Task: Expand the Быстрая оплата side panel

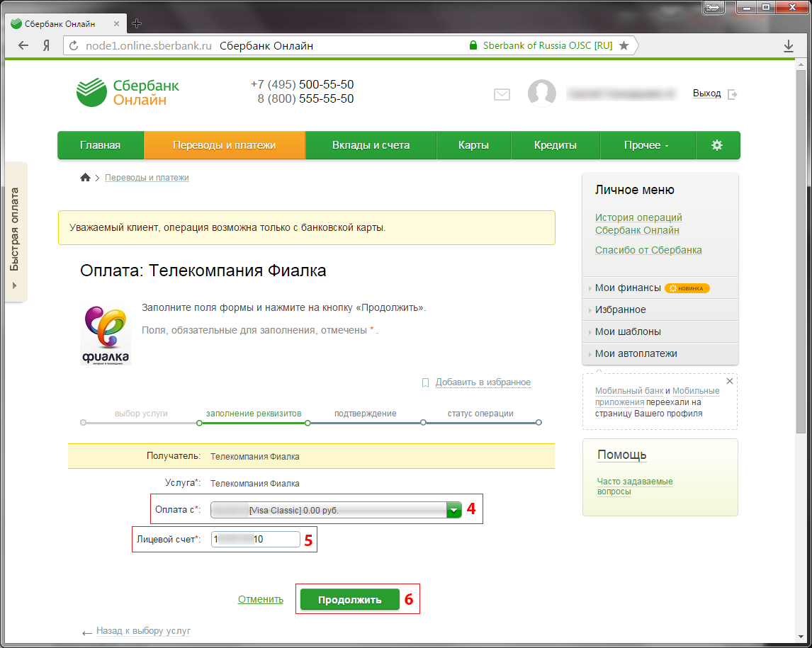Action: pyautogui.click(x=16, y=232)
